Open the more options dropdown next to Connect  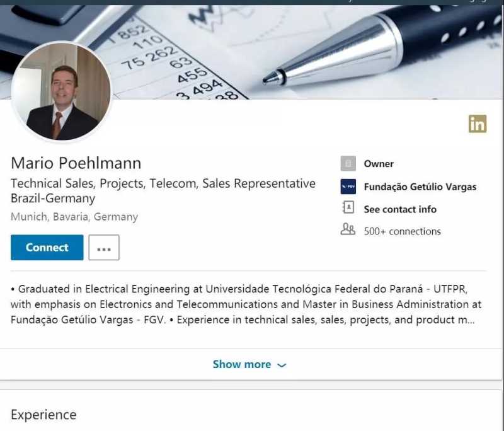(x=104, y=247)
